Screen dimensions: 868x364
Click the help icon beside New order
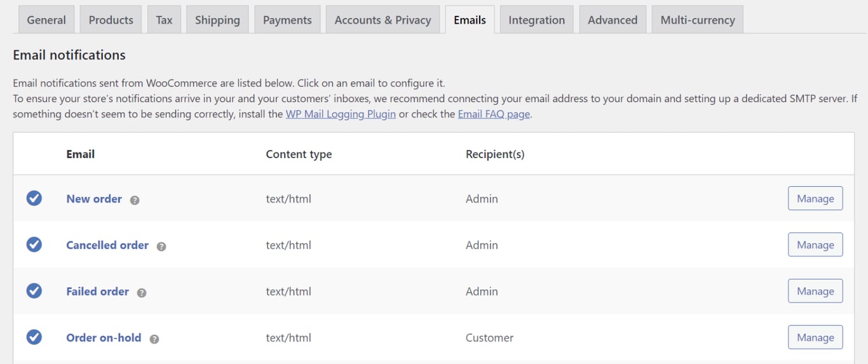[x=135, y=199]
